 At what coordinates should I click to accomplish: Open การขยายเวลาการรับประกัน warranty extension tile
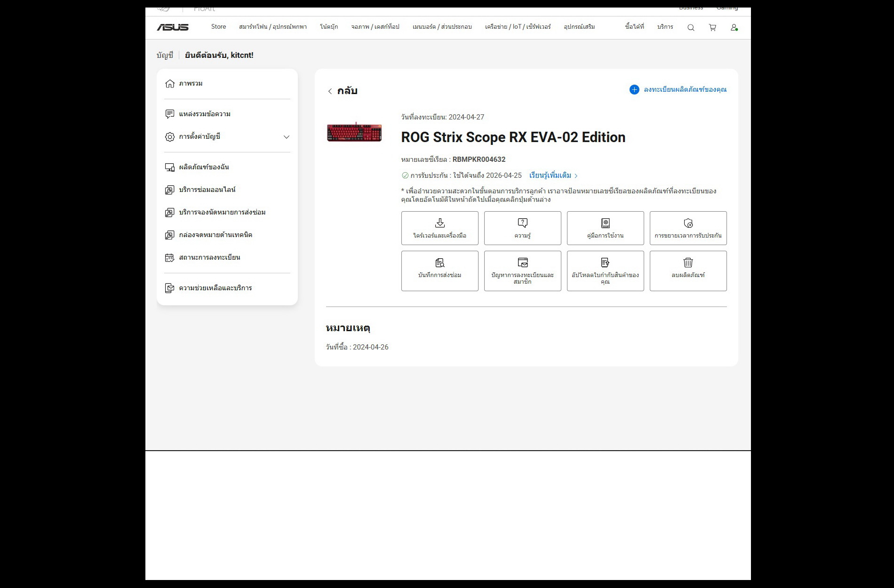(x=688, y=228)
